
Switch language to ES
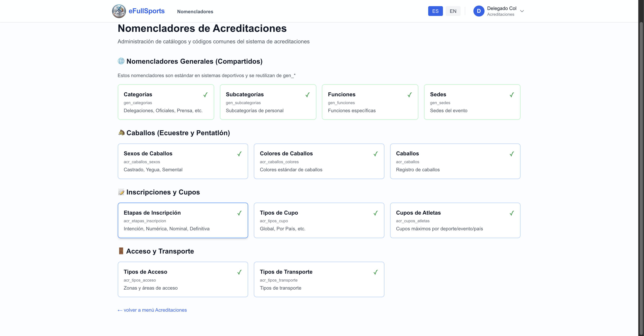(435, 11)
